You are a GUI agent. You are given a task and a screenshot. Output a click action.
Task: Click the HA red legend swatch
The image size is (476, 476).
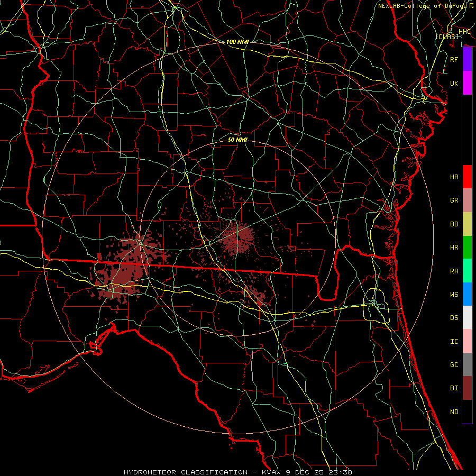point(467,177)
